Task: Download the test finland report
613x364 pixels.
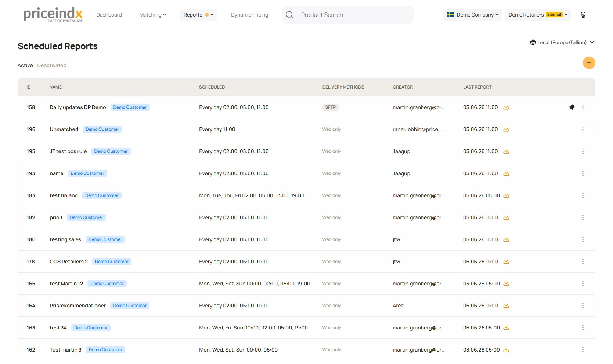Action: point(506,195)
